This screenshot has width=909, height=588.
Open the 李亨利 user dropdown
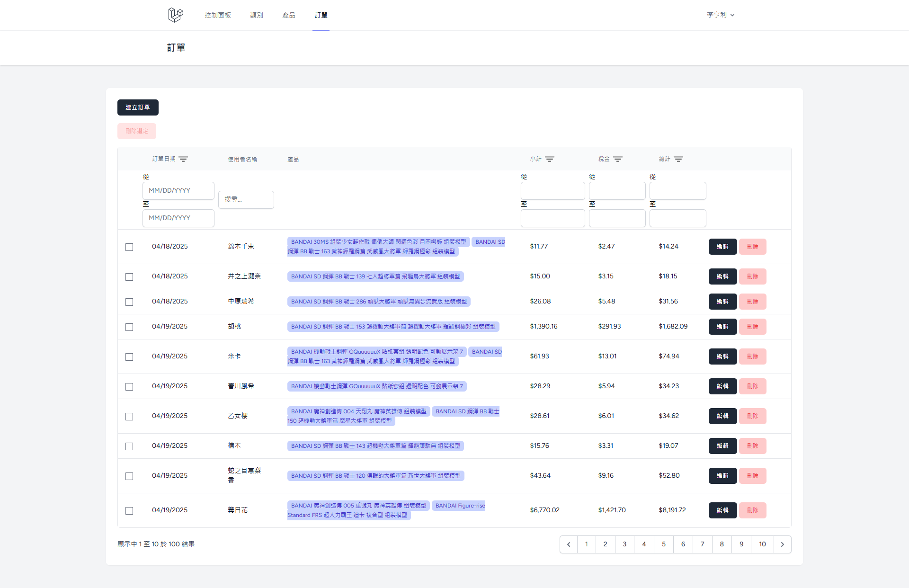tap(721, 15)
